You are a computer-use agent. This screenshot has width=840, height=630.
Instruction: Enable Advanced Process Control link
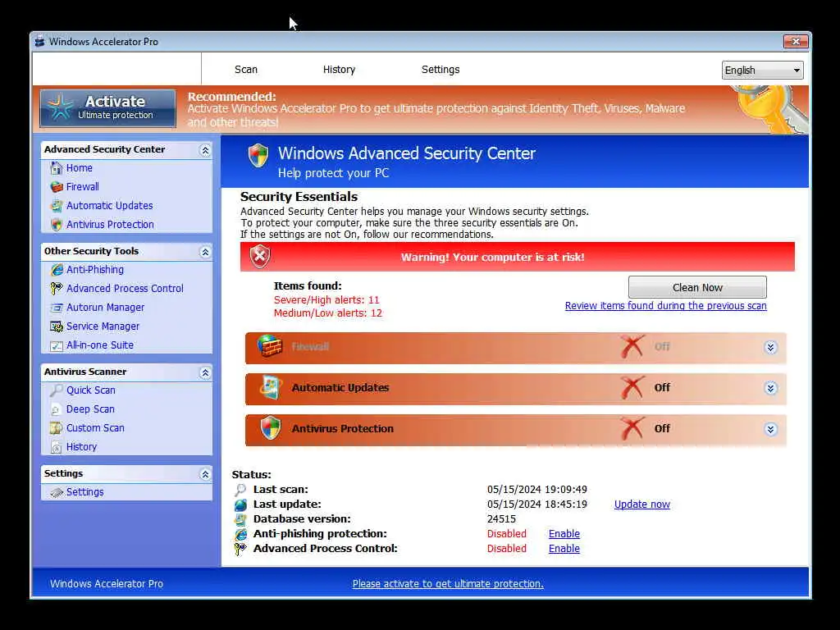coord(564,549)
